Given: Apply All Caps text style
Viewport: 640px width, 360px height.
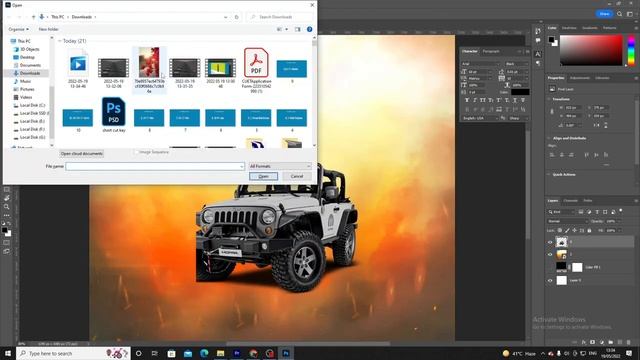Looking at the screenshot, I should coord(483,100).
